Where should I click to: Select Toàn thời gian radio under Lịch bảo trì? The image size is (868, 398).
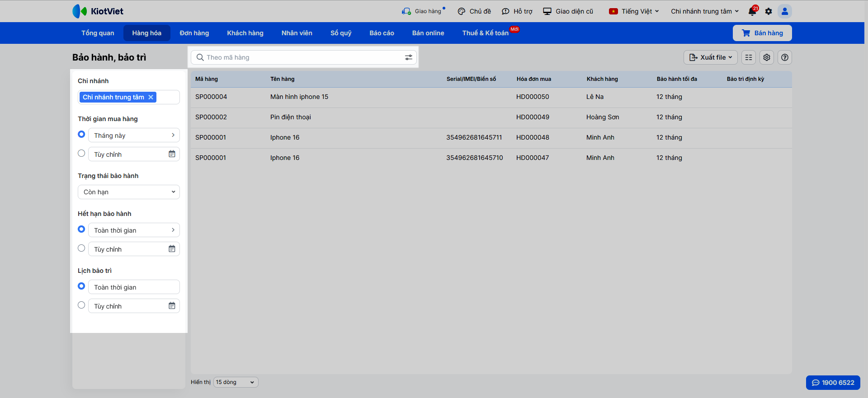point(81,286)
